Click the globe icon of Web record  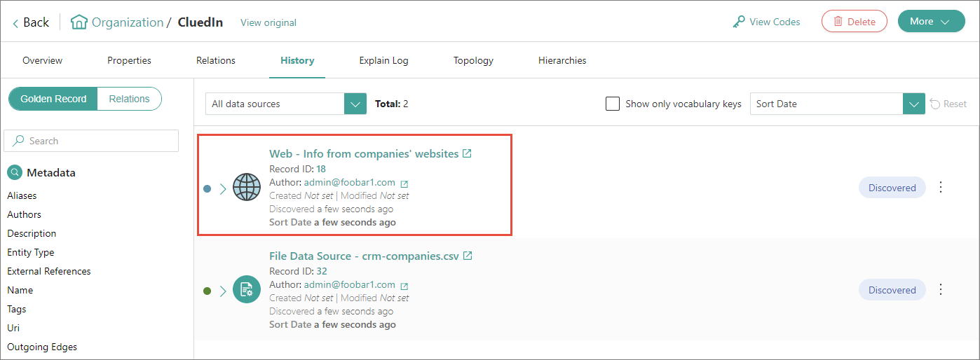tap(246, 188)
